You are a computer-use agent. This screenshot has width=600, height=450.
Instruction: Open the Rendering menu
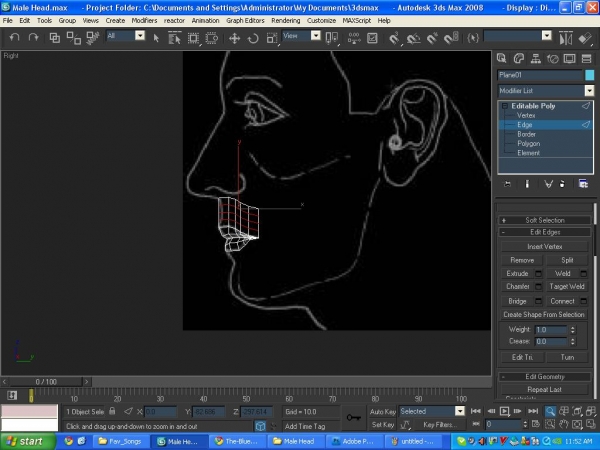(285, 21)
